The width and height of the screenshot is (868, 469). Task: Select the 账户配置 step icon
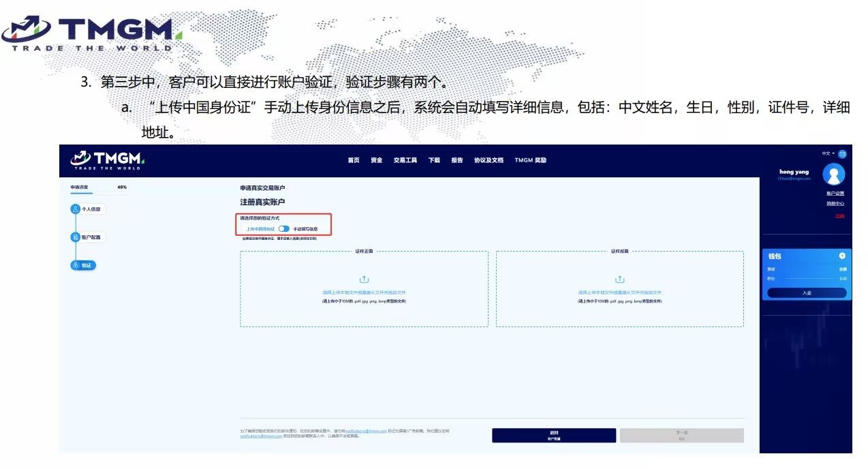point(76,237)
